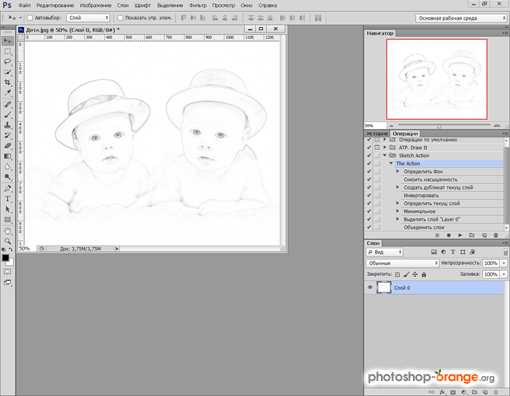The height and width of the screenshot is (396, 510).
Task: Click the foreground color swatch
Action: 6,258
